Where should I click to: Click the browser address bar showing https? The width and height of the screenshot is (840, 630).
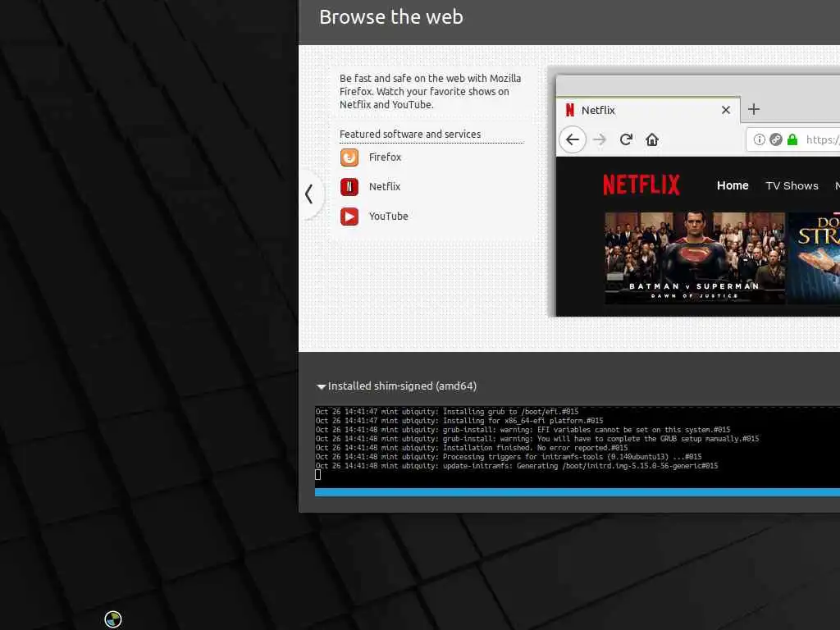pyautogui.click(x=793, y=139)
